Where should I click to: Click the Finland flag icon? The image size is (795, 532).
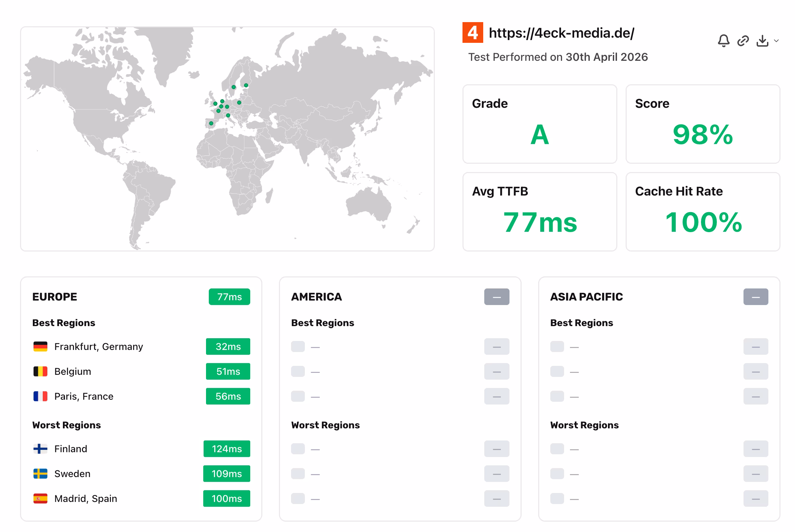[x=40, y=449]
